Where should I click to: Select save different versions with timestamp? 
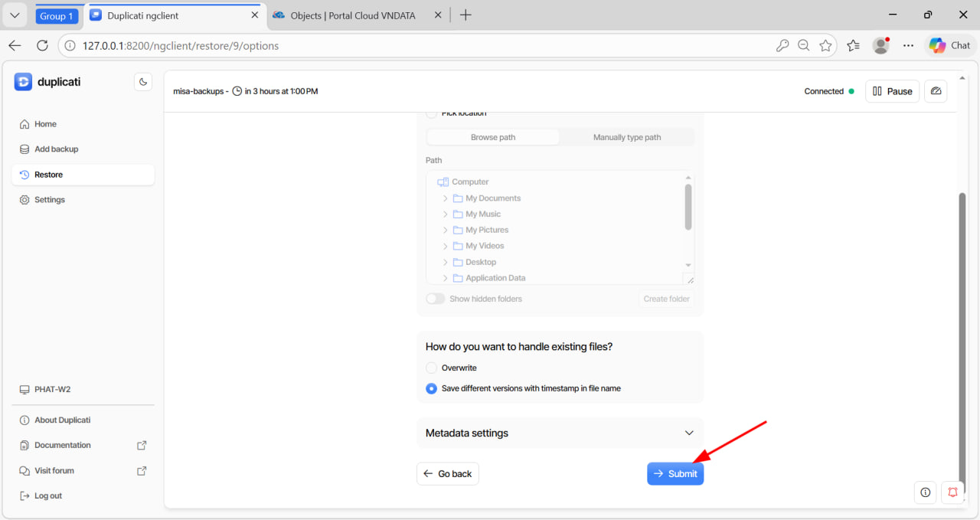tap(432, 388)
